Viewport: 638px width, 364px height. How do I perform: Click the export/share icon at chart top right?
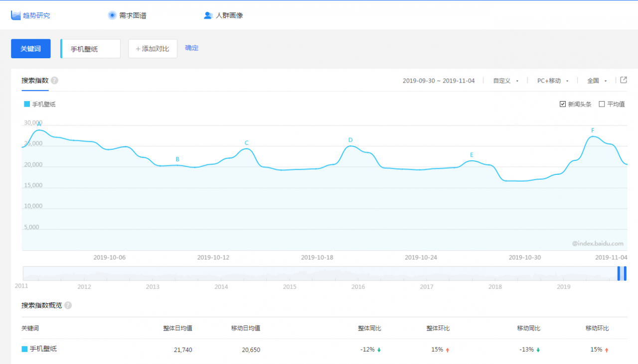[624, 80]
